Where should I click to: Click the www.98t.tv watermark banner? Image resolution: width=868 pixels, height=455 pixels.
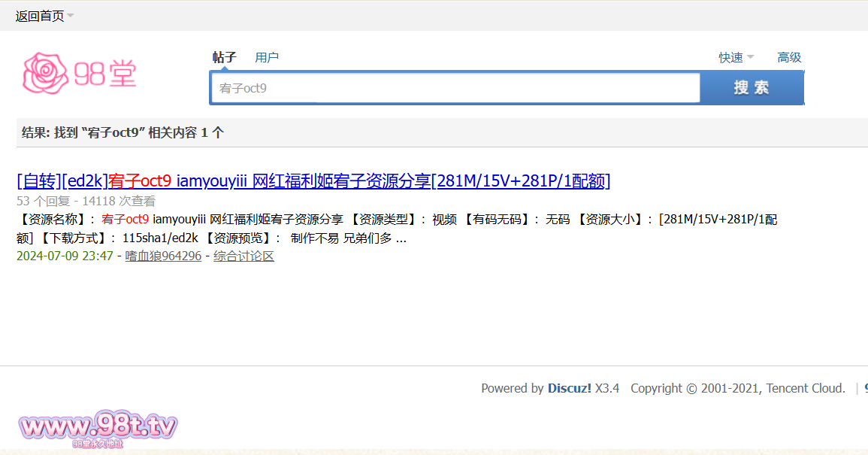click(98, 429)
